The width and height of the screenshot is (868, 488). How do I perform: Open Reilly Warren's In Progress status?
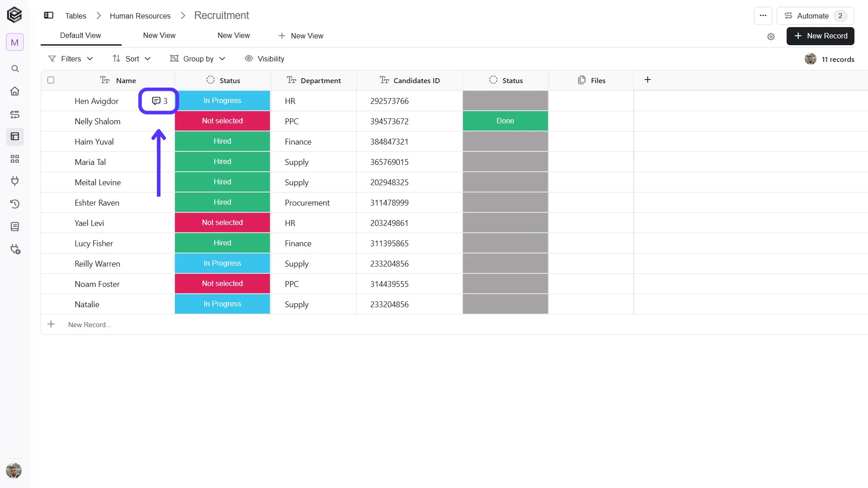point(222,263)
